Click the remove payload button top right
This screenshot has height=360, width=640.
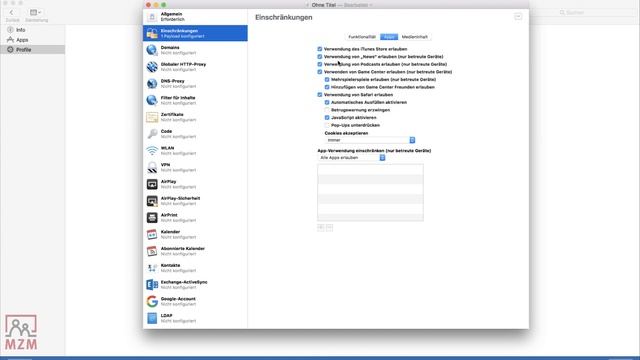pyautogui.click(x=518, y=17)
